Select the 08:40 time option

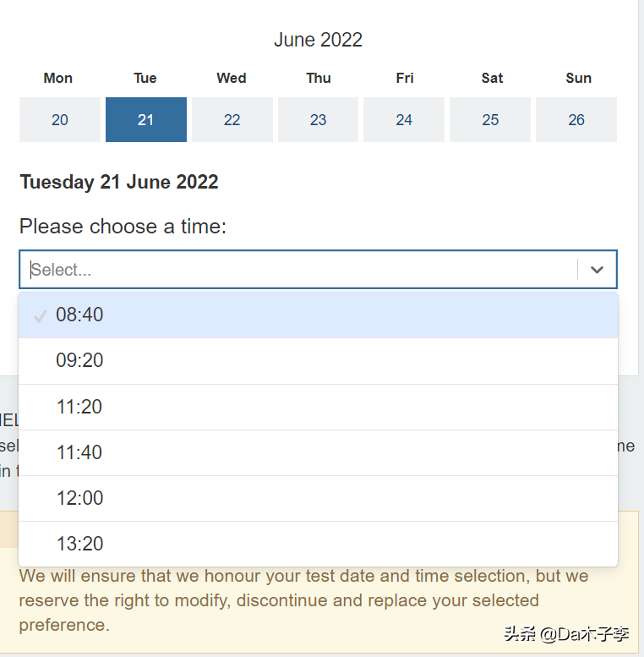pos(319,315)
